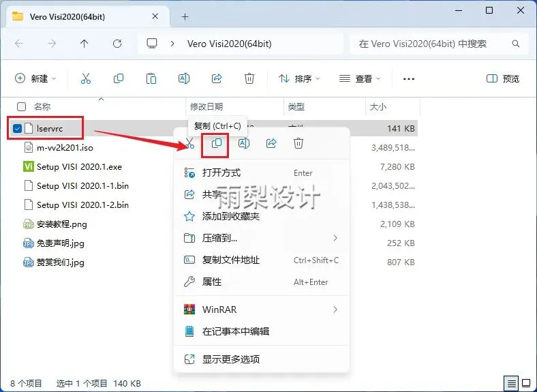Sort by 类型 column header

(296, 106)
